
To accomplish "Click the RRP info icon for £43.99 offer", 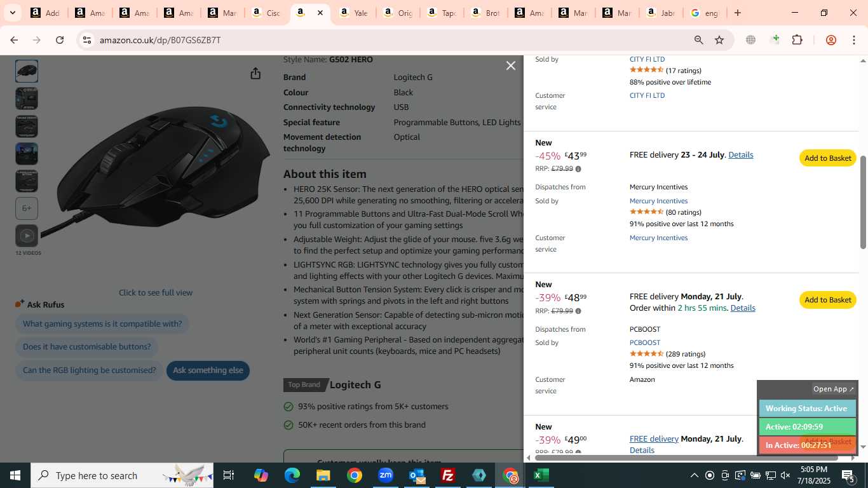I will tap(578, 169).
